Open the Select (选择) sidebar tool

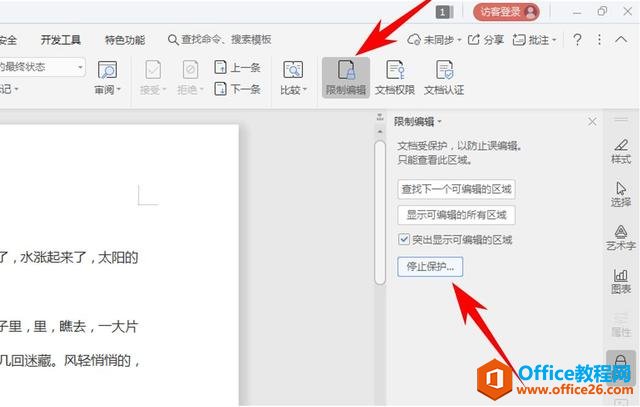tap(621, 194)
